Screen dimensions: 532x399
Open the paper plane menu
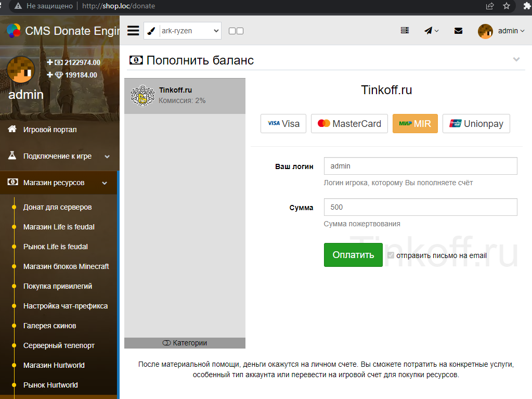coord(431,31)
